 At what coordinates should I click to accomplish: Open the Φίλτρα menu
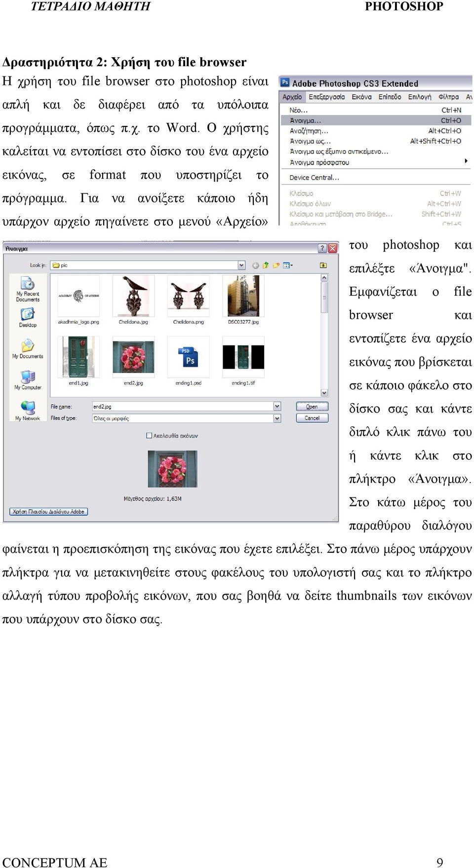[448, 97]
